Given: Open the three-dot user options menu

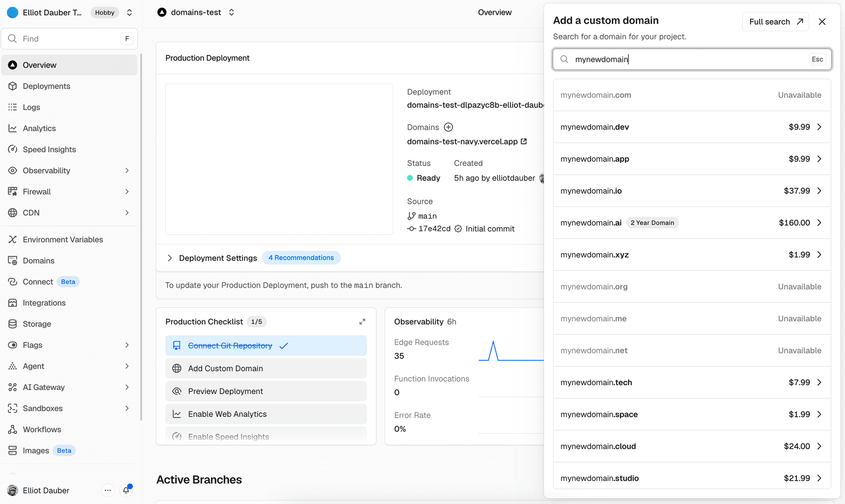Looking at the screenshot, I should pos(108,490).
